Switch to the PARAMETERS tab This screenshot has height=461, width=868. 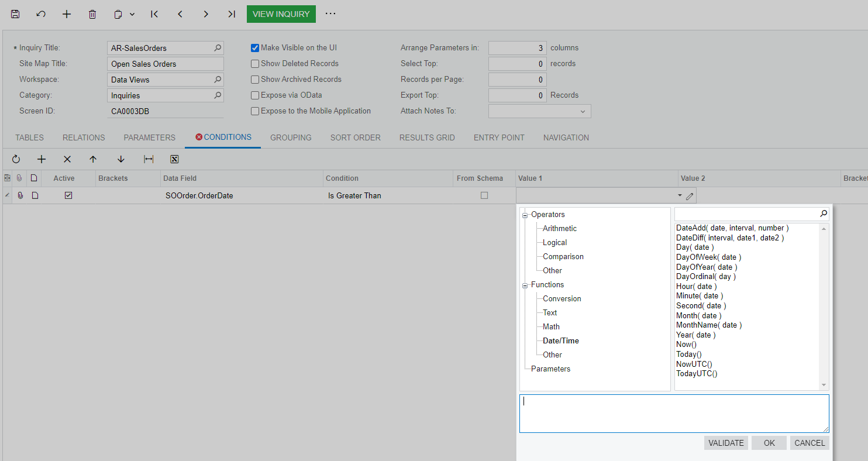click(x=150, y=137)
